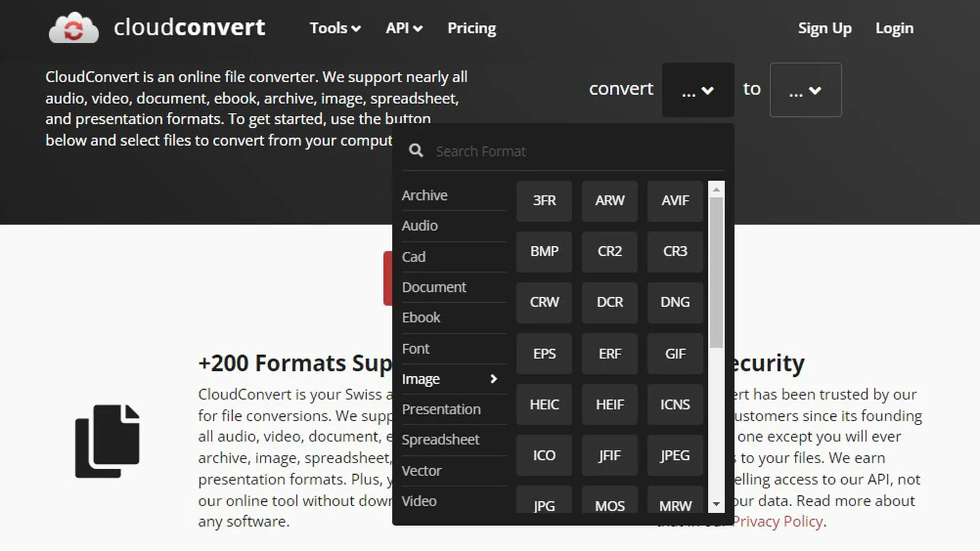Click the Sign Up link

coord(825,28)
